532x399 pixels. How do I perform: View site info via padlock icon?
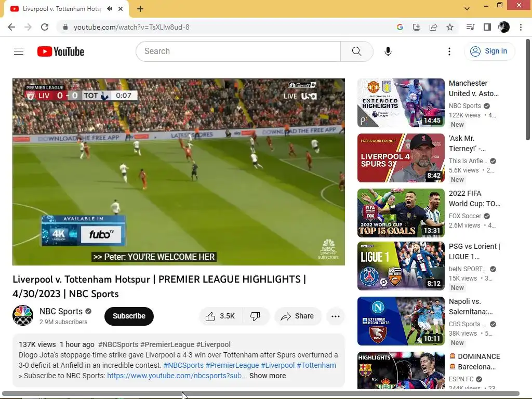point(65,27)
